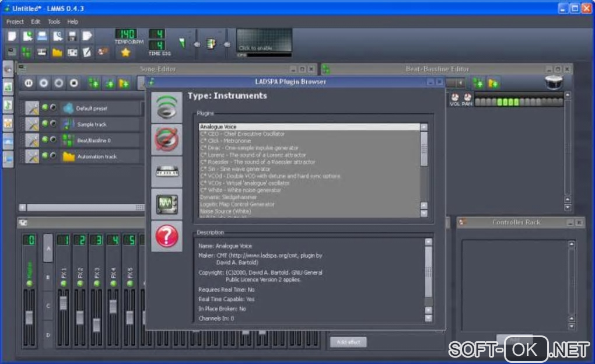Enable the oscilloscope 'Click to enable' display
The width and height of the screenshot is (595, 364).
pos(264,40)
